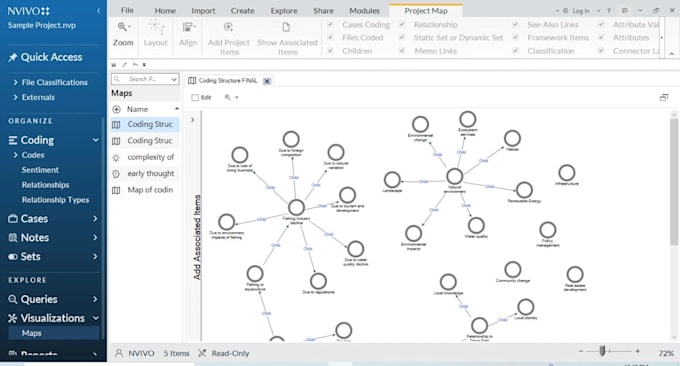The image size is (680, 366).
Task: Toggle the Cases Coding checkbox
Action: pyautogui.click(x=330, y=25)
